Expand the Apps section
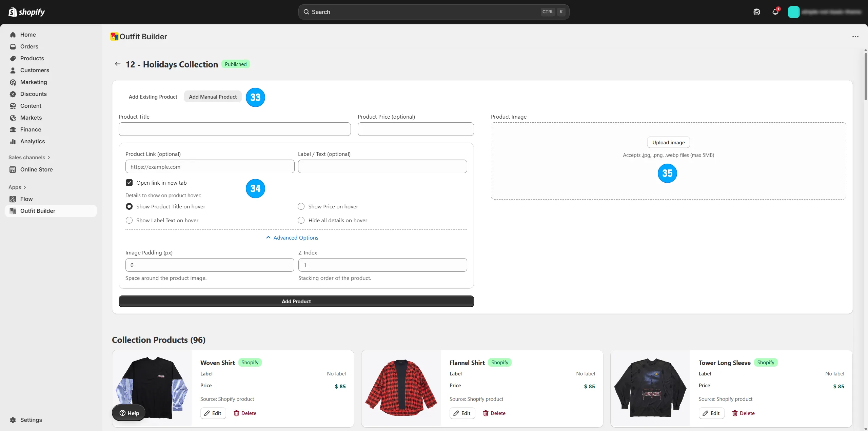This screenshot has width=868, height=431. [17, 187]
